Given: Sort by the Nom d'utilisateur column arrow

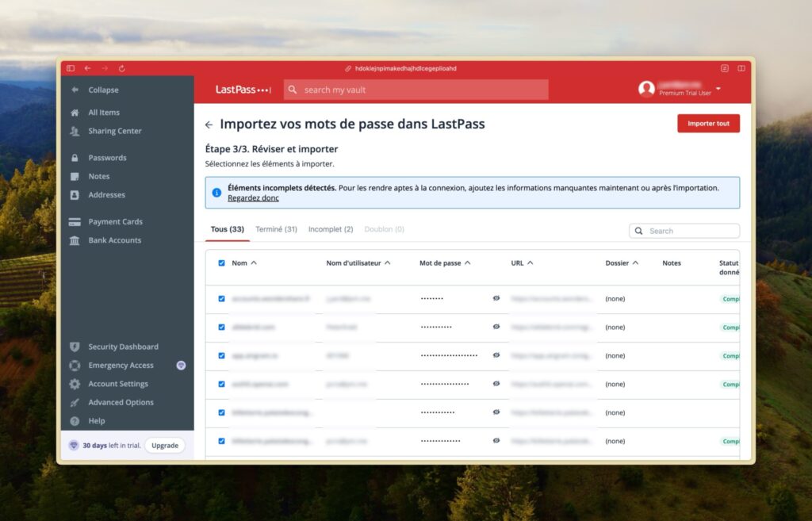Looking at the screenshot, I should click(x=387, y=263).
